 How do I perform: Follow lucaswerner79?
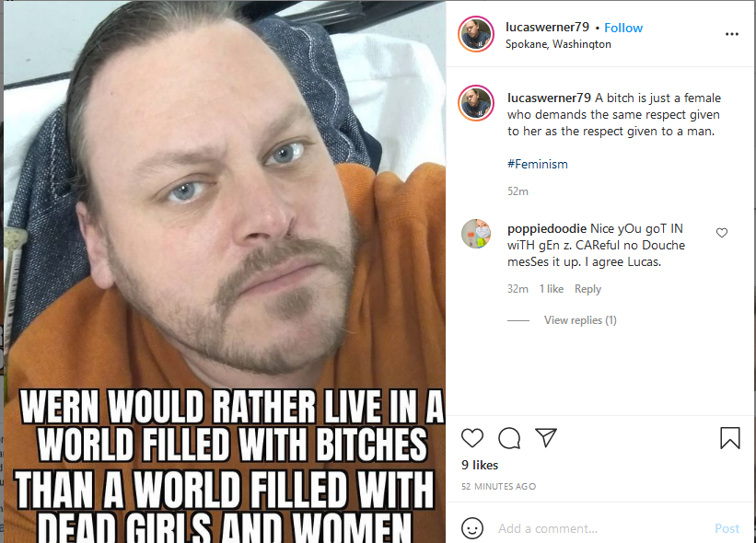click(623, 28)
